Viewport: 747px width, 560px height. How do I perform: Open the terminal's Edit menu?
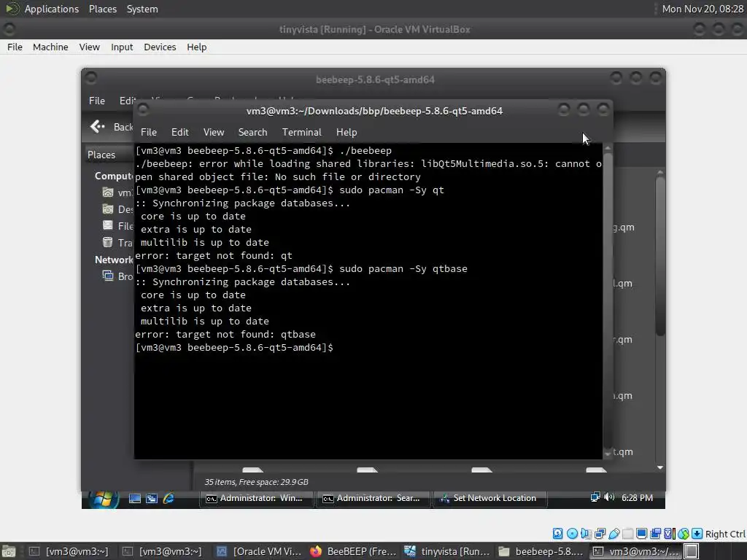tap(180, 133)
